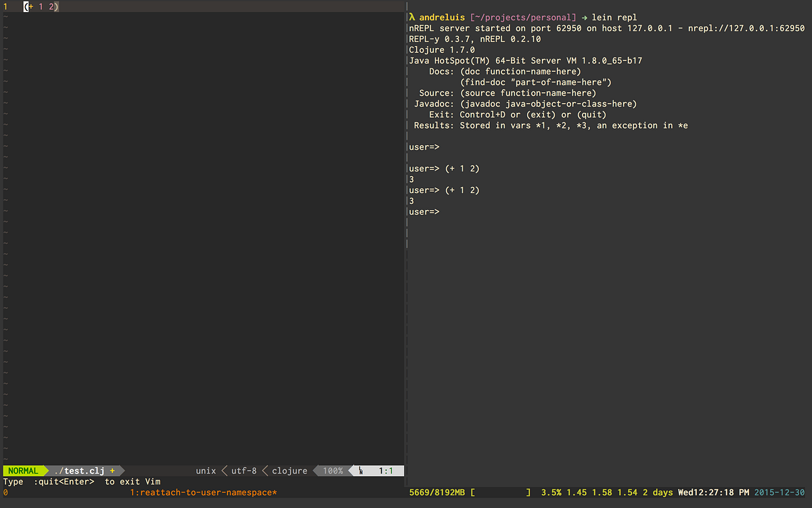This screenshot has height=508, width=812.
Task: Select tmux window 1:reattach-to-user-namespace*
Action: [x=204, y=492]
